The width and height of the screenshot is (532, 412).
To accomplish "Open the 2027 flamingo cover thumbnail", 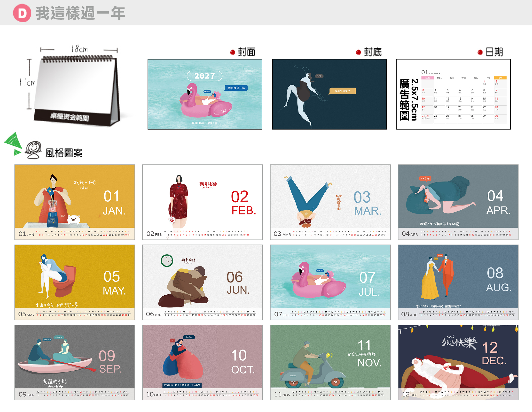I will click(205, 94).
